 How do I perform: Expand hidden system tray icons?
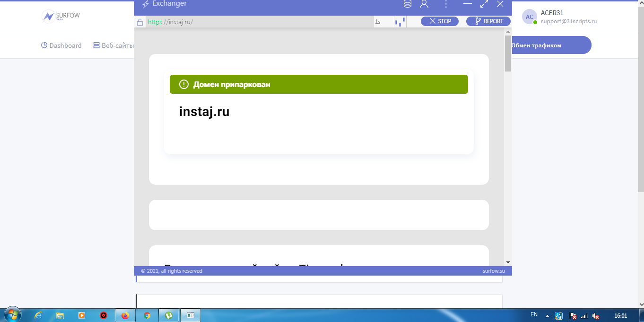[x=547, y=315]
